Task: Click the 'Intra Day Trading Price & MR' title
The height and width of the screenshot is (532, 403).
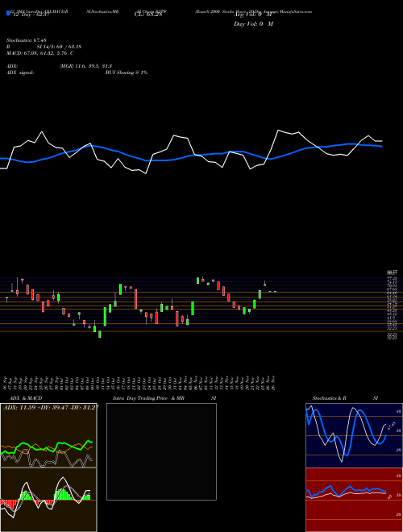Action: pyautogui.click(x=148, y=398)
